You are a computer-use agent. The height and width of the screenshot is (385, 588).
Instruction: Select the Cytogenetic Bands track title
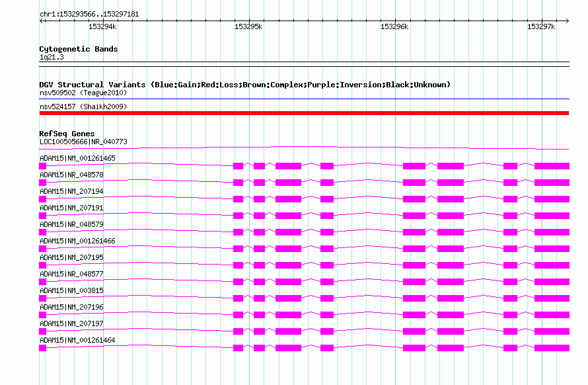[x=79, y=49]
